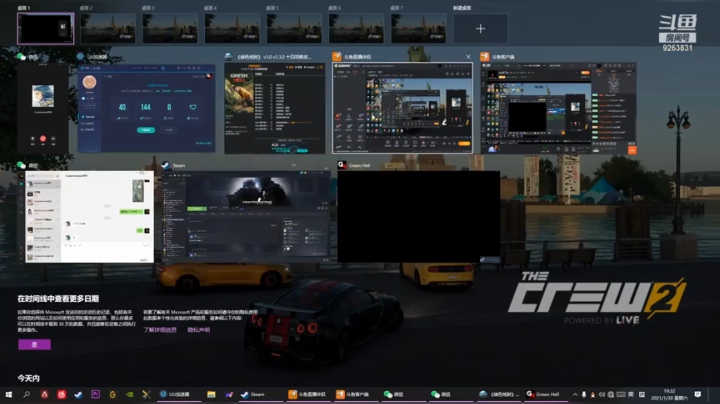Toggle the 英 input language indicator
The image size is (720, 404).
coord(631,394)
